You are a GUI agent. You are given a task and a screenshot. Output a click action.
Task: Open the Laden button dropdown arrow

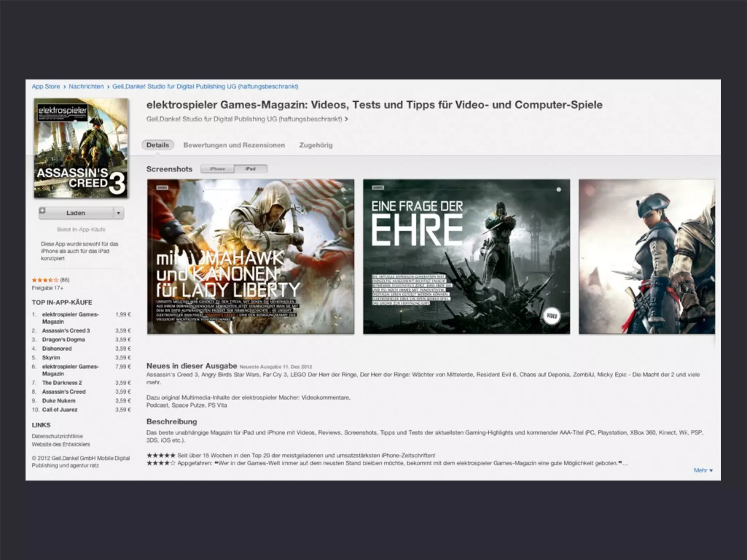point(119,213)
